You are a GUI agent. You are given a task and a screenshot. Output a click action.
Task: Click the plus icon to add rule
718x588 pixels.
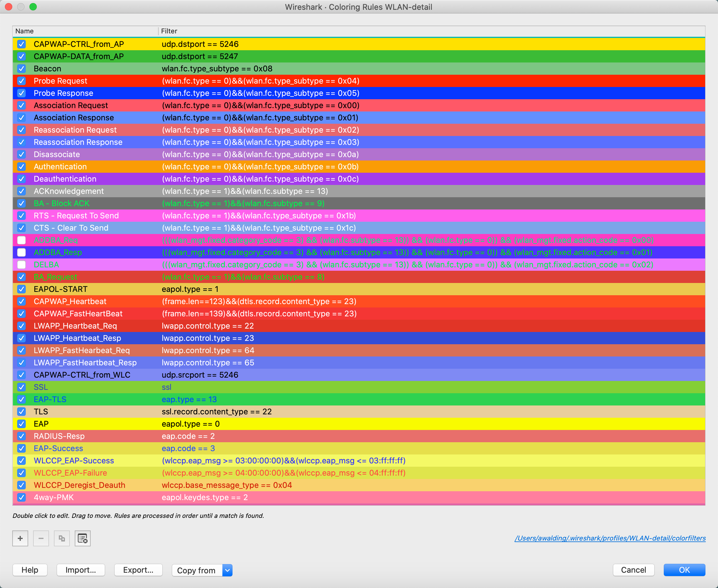20,538
